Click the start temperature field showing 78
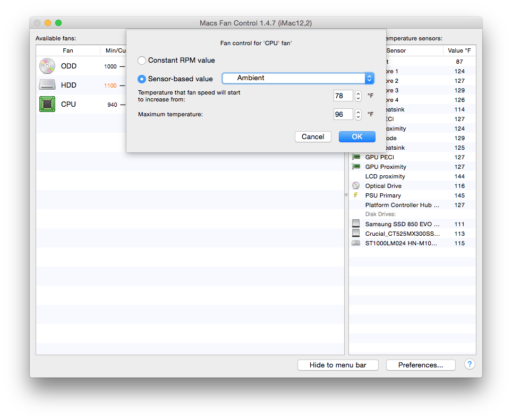The width and height of the screenshot is (512, 420). pyautogui.click(x=343, y=96)
